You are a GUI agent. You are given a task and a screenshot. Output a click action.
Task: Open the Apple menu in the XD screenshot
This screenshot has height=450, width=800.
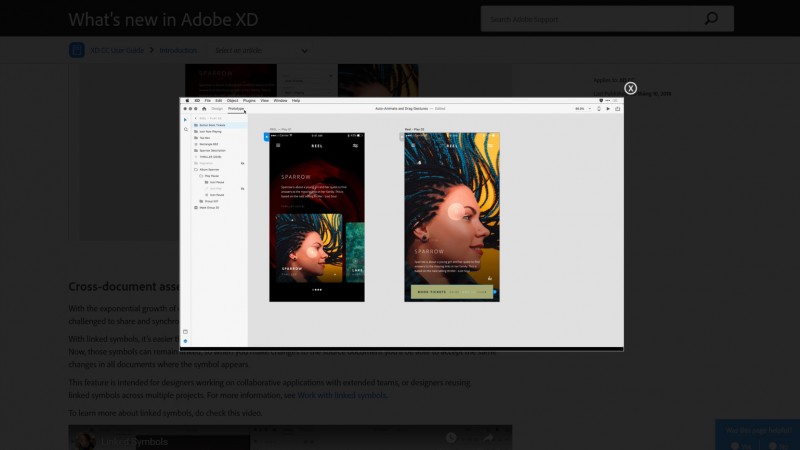(187, 101)
